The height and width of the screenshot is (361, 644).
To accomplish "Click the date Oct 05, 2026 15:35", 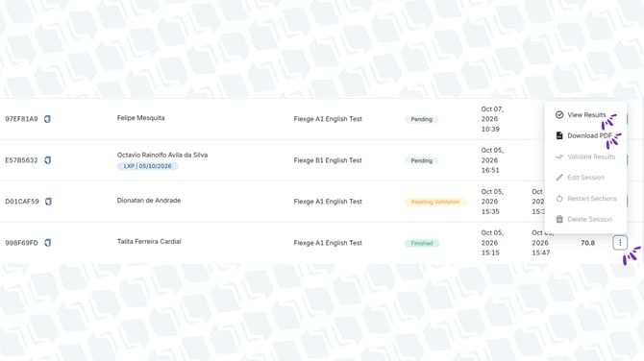I will (492, 202).
